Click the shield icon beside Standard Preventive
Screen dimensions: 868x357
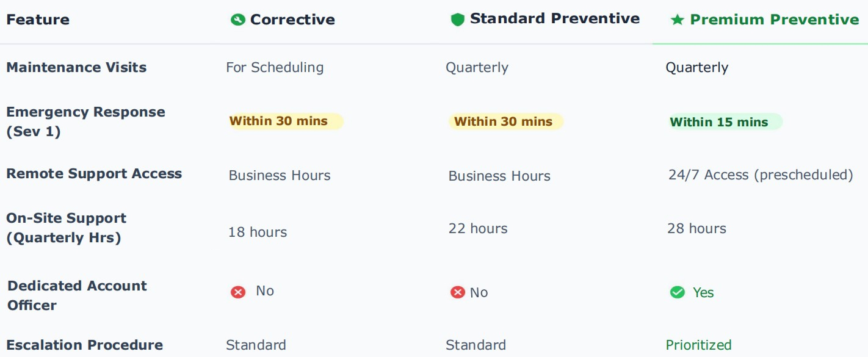point(457,20)
